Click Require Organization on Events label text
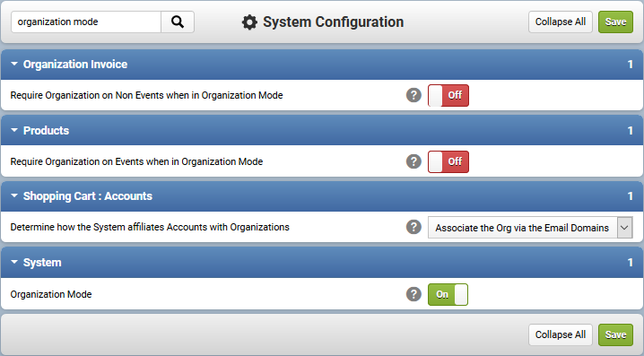The image size is (644, 356). click(136, 161)
